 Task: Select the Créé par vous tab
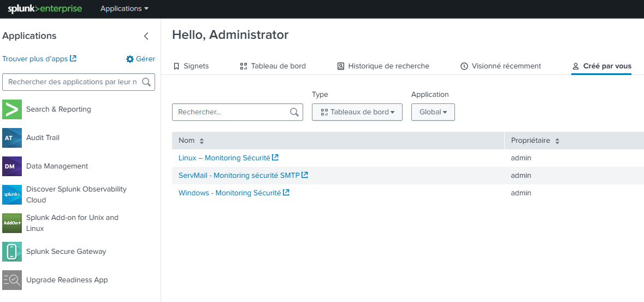point(601,66)
